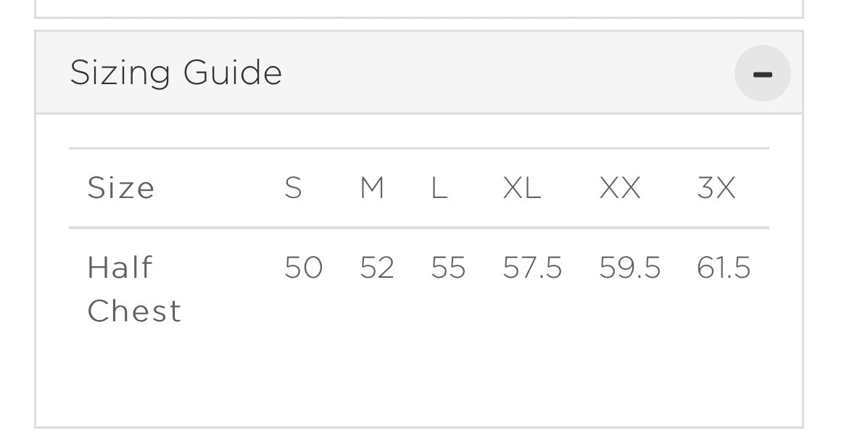Select the Size row label
Image resolution: width=868 pixels, height=441 pixels.
click(120, 188)
